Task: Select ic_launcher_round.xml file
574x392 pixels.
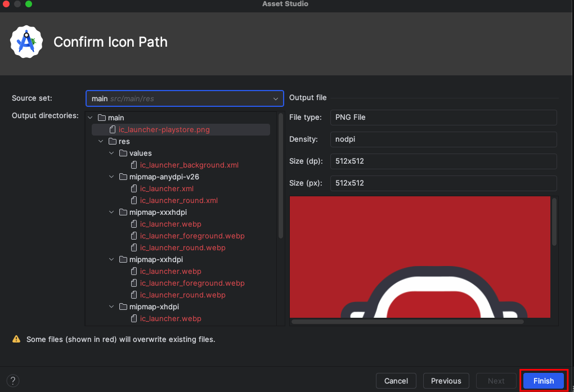Action: tap(178, 201)
